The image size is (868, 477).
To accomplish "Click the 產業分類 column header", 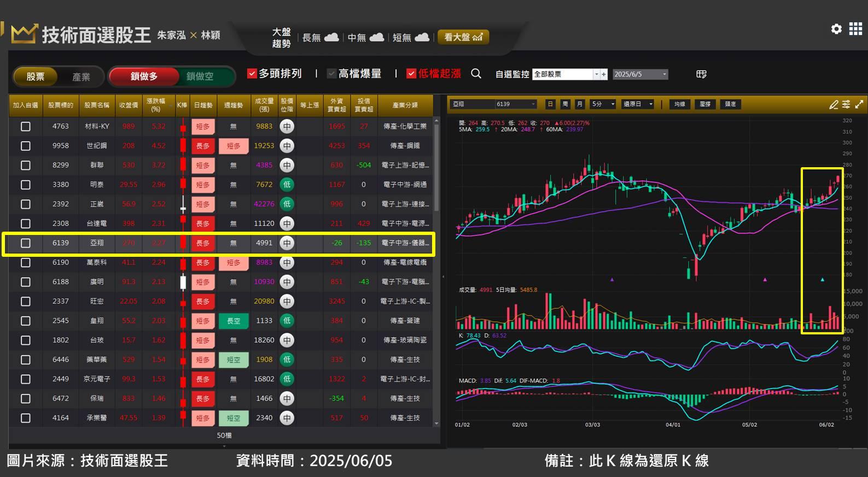I will (x=405, y=105).
